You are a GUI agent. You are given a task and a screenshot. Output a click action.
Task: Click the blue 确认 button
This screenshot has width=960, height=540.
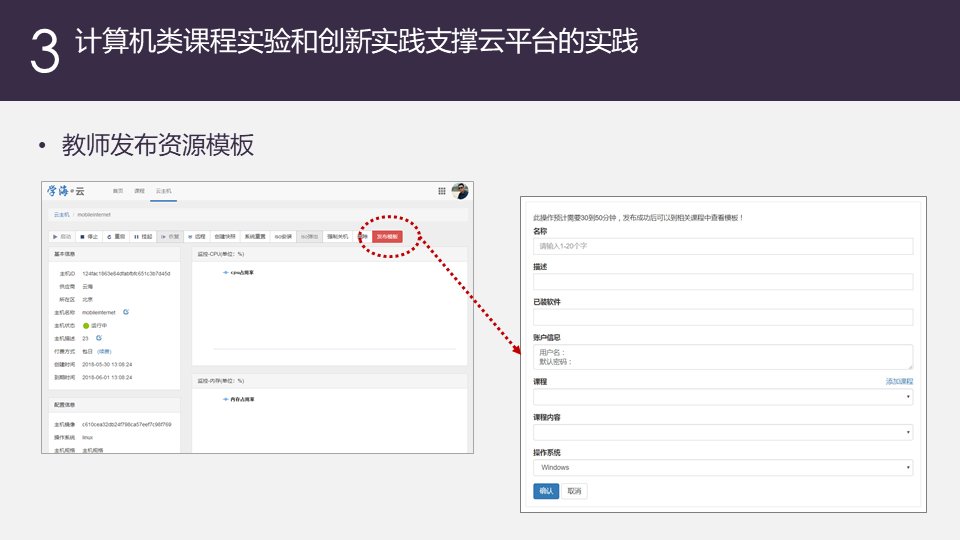pos(545,491)
